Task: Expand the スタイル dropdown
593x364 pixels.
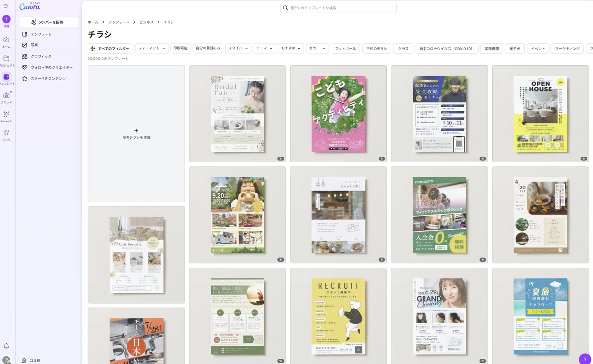Action: 238,48
